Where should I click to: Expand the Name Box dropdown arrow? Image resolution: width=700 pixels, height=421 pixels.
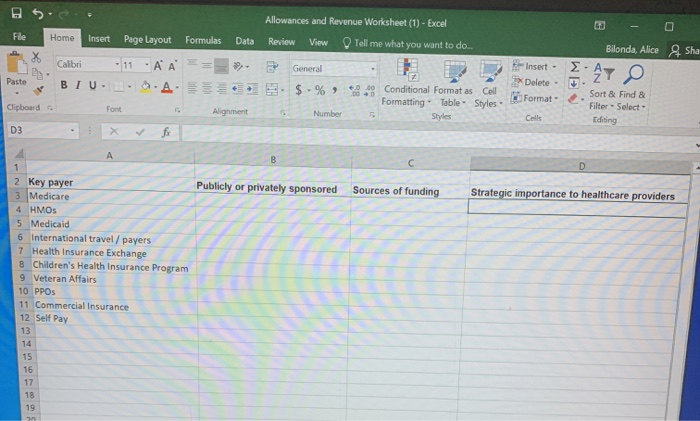72,130
